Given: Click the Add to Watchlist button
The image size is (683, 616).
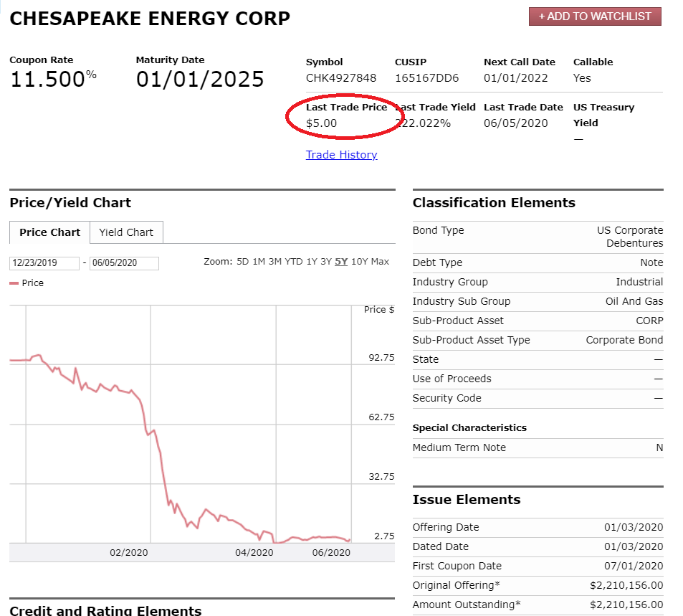Looking at the screenshot, I should click(595, 16).
